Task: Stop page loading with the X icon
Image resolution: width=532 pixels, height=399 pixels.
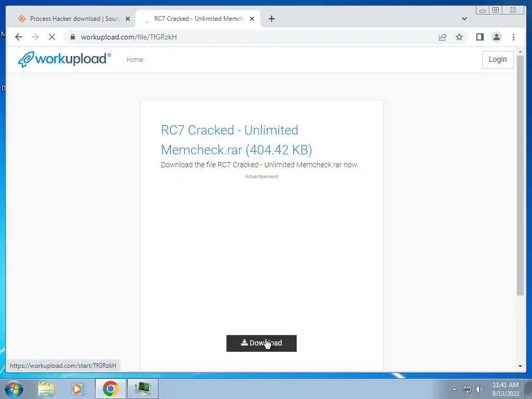Action: [x=52, y=37]
